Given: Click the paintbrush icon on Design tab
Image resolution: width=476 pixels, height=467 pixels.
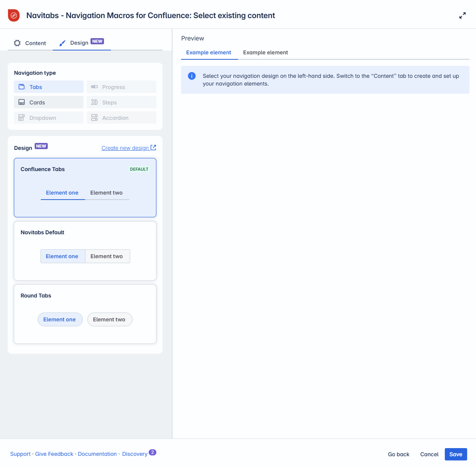Looking at the screenshot, I should (x=62, y=43).
